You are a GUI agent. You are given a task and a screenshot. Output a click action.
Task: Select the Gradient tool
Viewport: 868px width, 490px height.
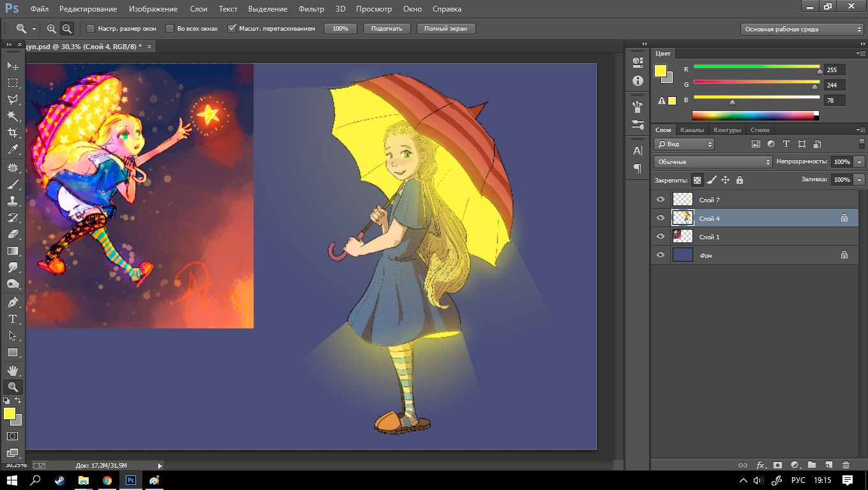(x=12, y=251)
